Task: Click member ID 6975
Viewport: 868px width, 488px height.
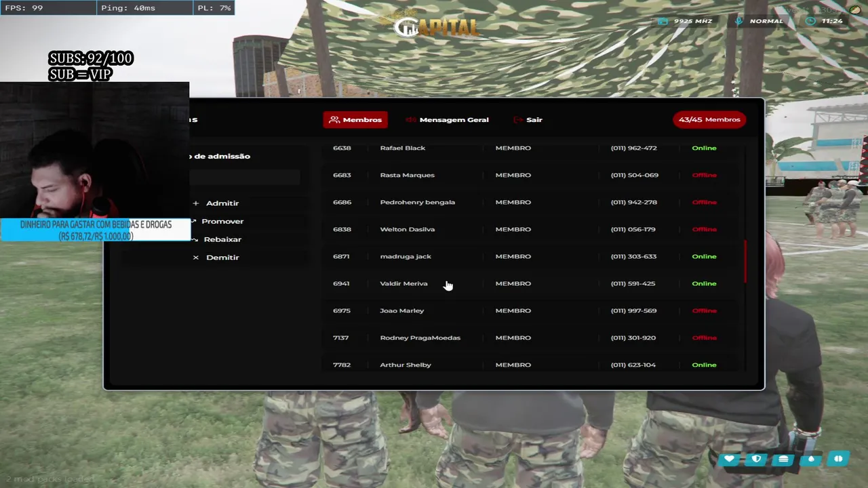Action: click(x=342, y=310)
